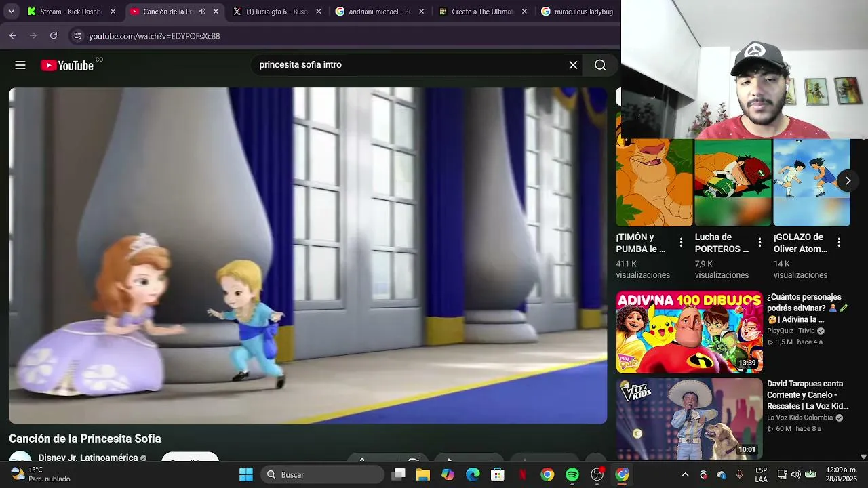Launch Microsoft Edge from the taskbar
Viewport: 868px width, 488px height.
tap(473, 474)
